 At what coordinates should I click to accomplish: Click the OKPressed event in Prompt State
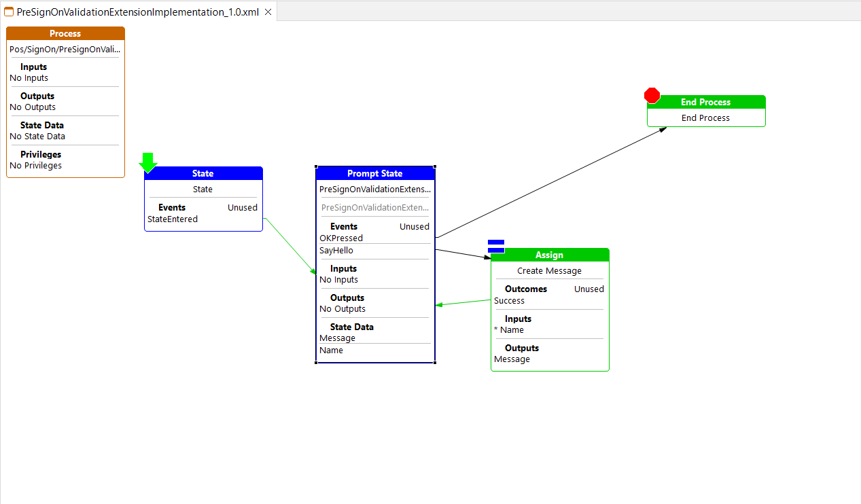341,238
